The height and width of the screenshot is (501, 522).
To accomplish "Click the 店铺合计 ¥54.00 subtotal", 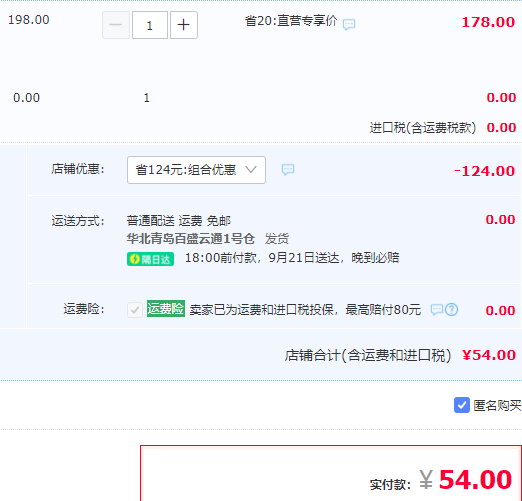I will [x=489, y=355].
